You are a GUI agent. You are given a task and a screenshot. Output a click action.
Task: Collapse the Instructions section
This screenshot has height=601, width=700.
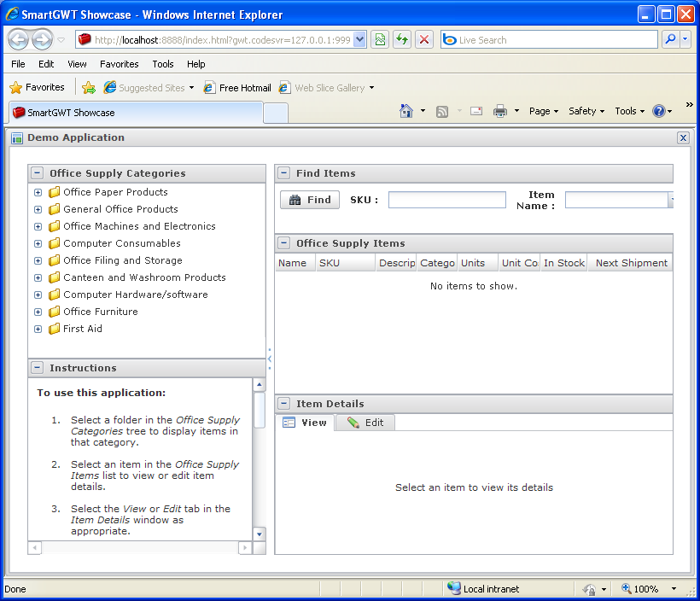click(38, 368)
